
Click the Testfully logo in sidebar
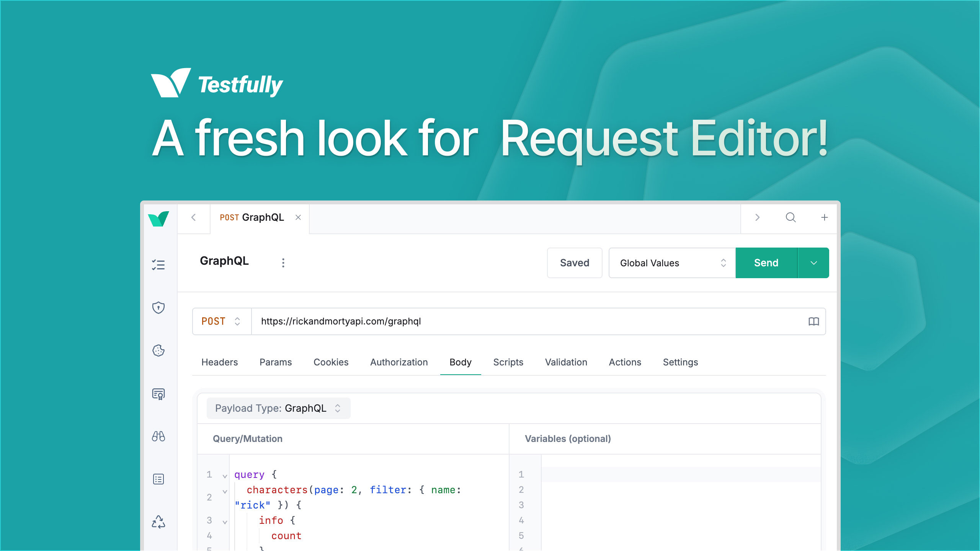[158, 219]
